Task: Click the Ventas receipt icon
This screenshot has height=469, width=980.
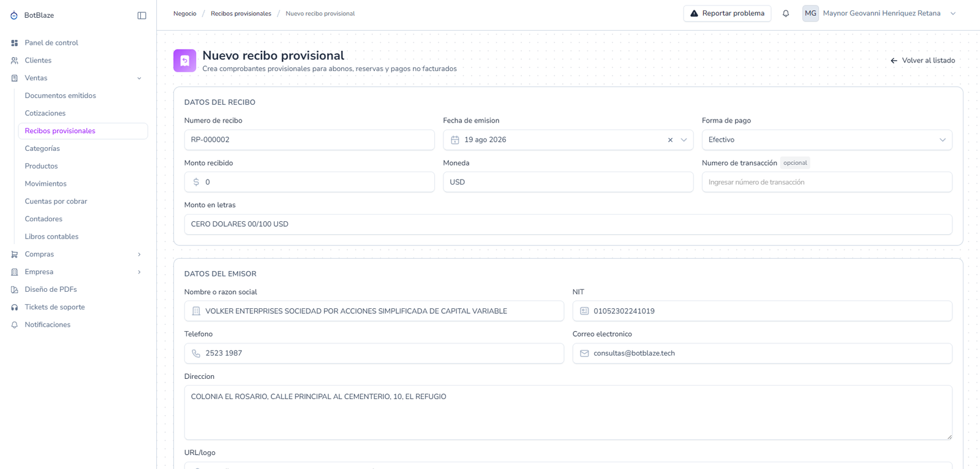Action: tap(15, 78)
